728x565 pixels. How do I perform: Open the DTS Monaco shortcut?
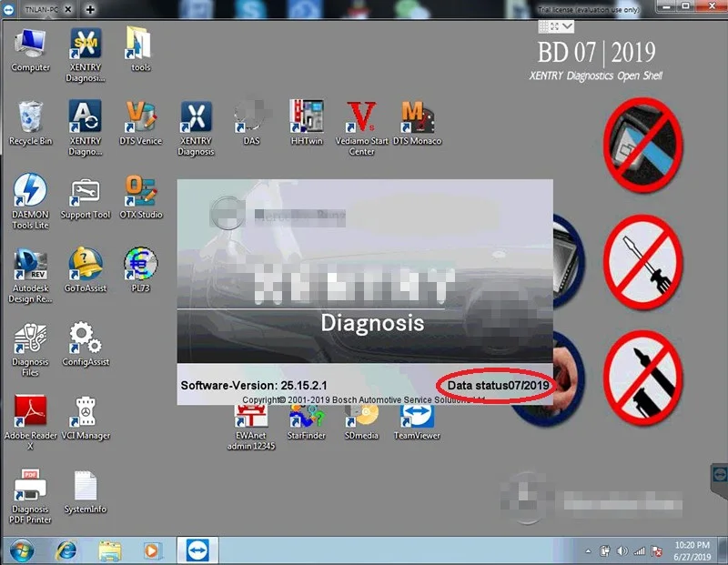pos(417,124)
